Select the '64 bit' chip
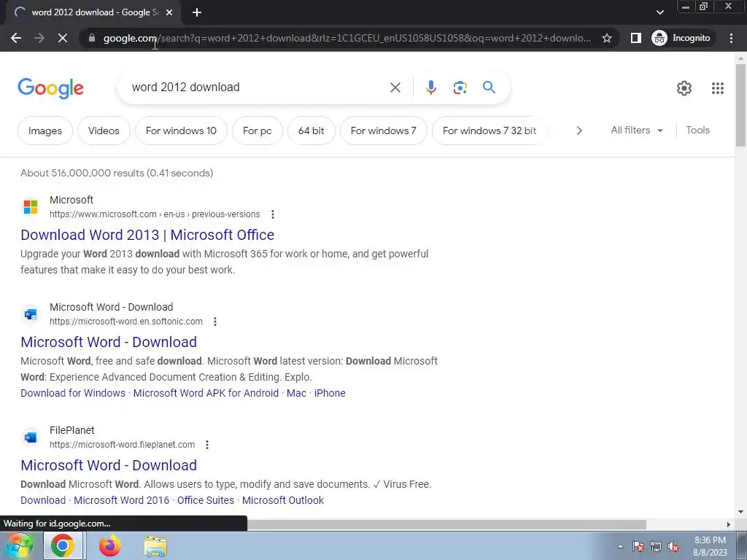This screenshot has width=747, height=560. (x=311, y=131)
